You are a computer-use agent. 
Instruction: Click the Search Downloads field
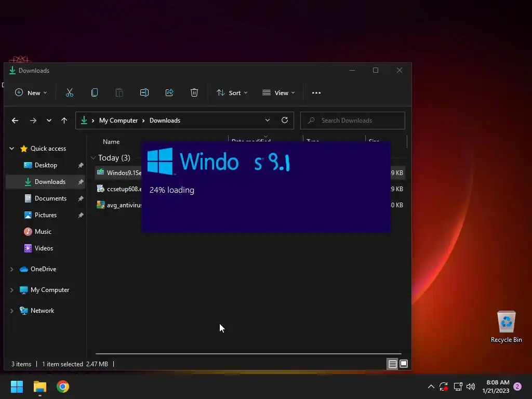coord(353,121)
